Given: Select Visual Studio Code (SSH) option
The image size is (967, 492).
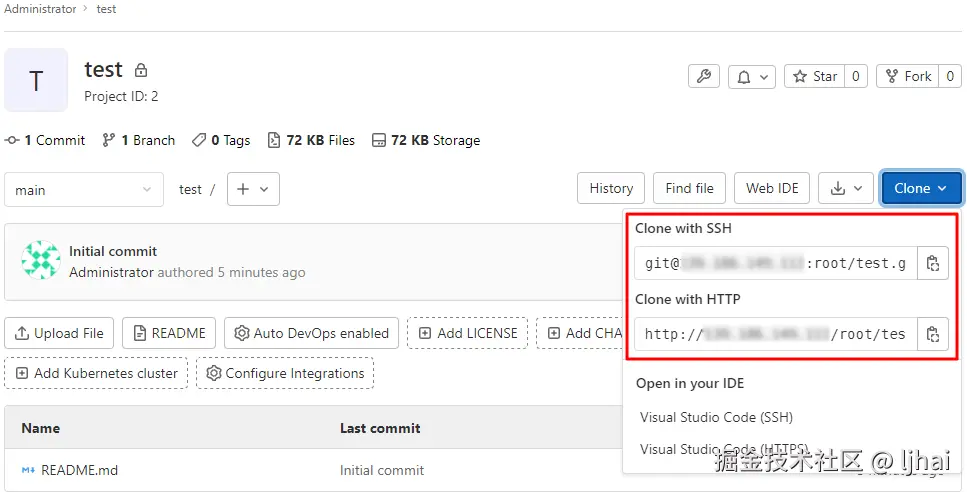Looking at the screenshot, I should pos(715,417).
